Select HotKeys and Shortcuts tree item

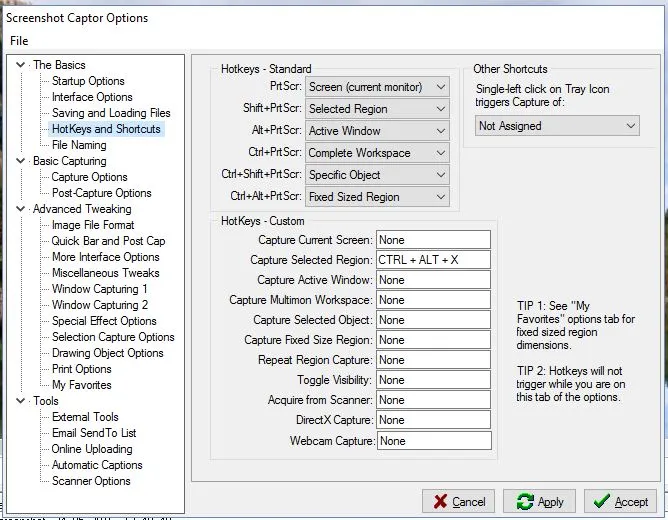click(x=106, y=129)
